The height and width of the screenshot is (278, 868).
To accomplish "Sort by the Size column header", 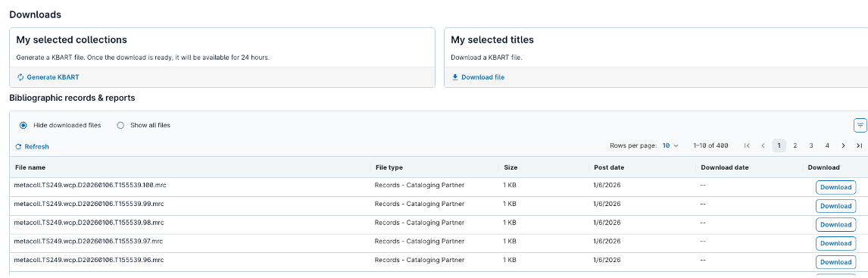I will (x=510, y=167).
